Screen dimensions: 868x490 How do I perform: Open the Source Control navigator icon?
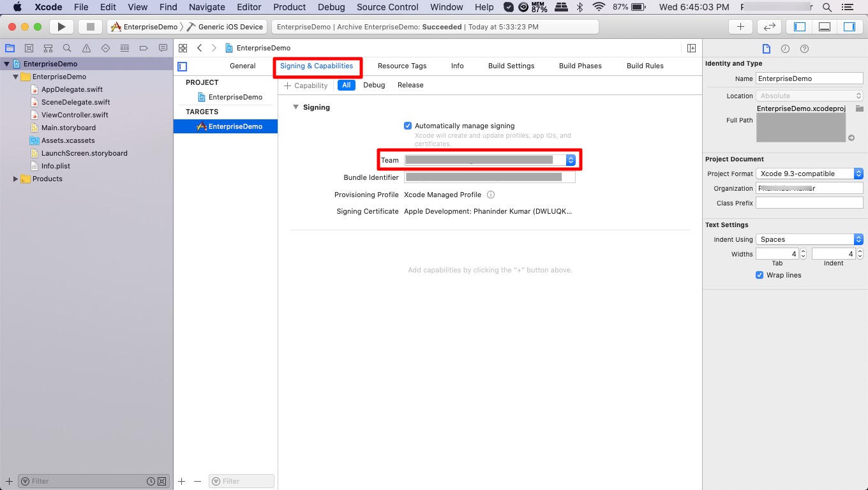point(29,48)
